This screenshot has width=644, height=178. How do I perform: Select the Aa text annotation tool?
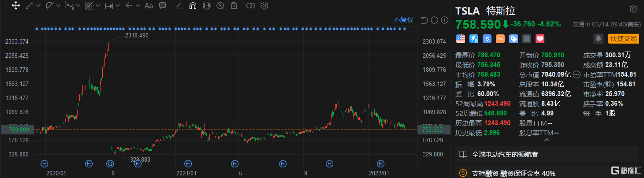149,6
